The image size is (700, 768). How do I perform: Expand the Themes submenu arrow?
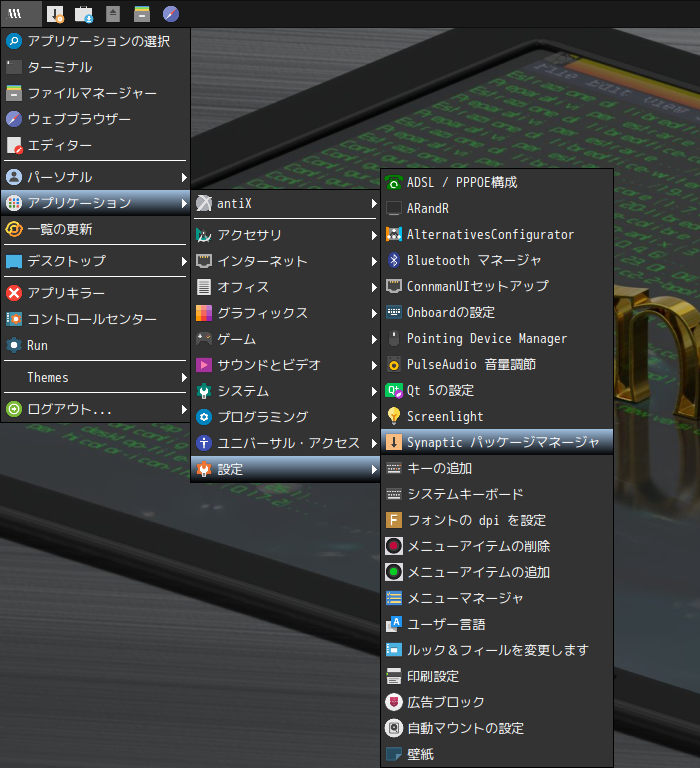click(184, 378)
